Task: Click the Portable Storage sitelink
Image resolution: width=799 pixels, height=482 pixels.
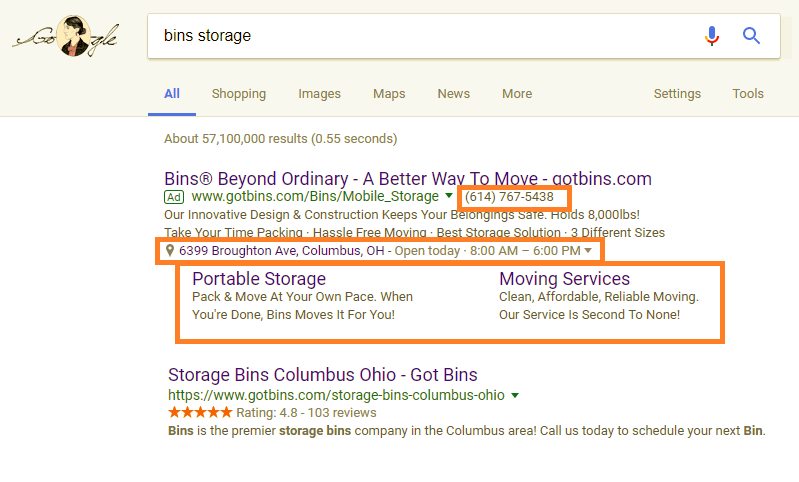Action: (x=259, y=279)
